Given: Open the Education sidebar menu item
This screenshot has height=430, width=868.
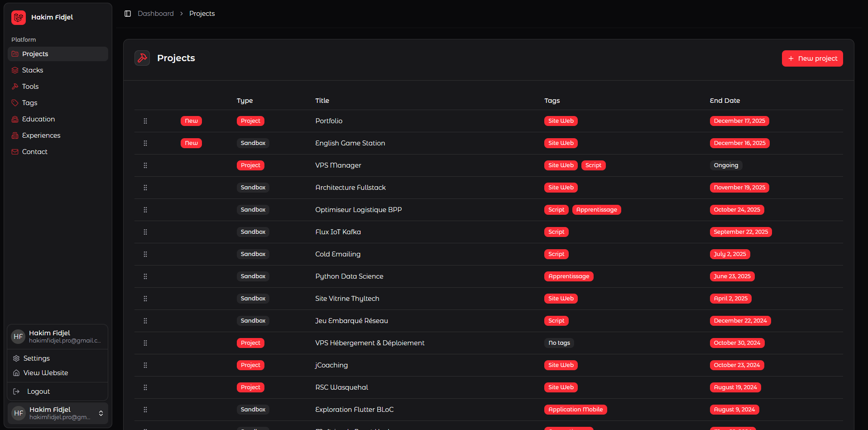Looking at the screenshot, I should tap(38, 119).
